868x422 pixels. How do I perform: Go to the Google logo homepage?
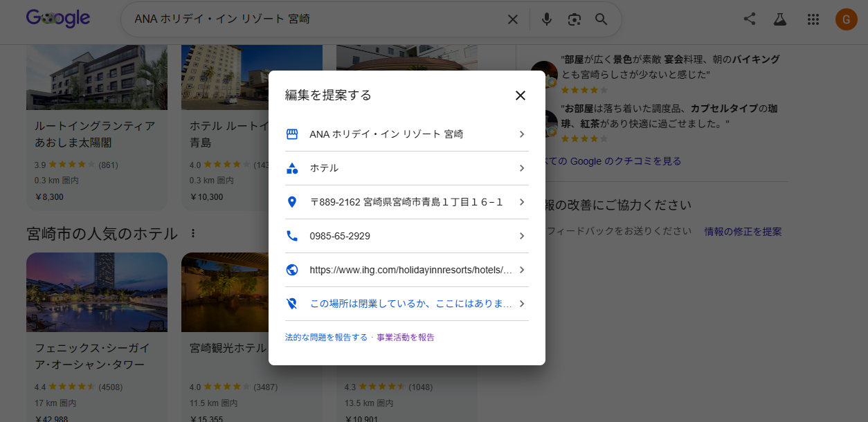[x=58, y=19]
